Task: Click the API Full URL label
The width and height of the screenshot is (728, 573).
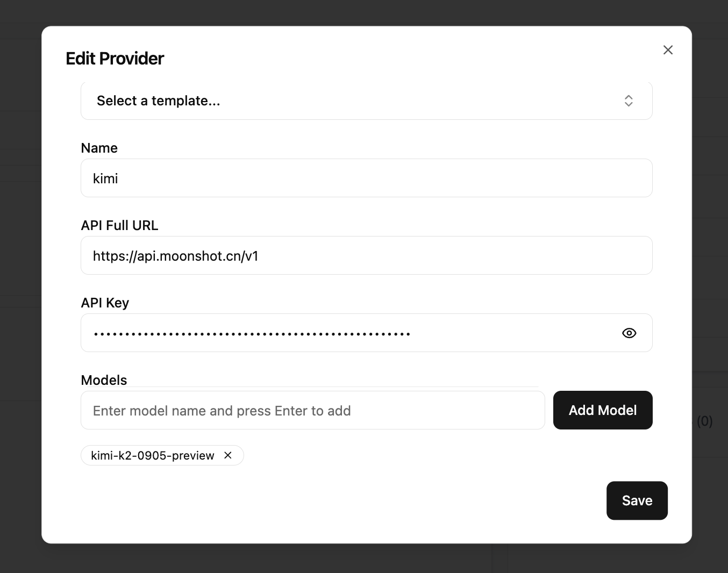Action: [x=119, y=226]
